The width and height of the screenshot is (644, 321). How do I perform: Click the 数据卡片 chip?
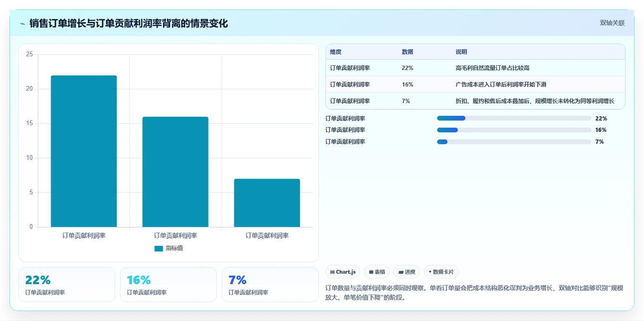tap(441, 272)
